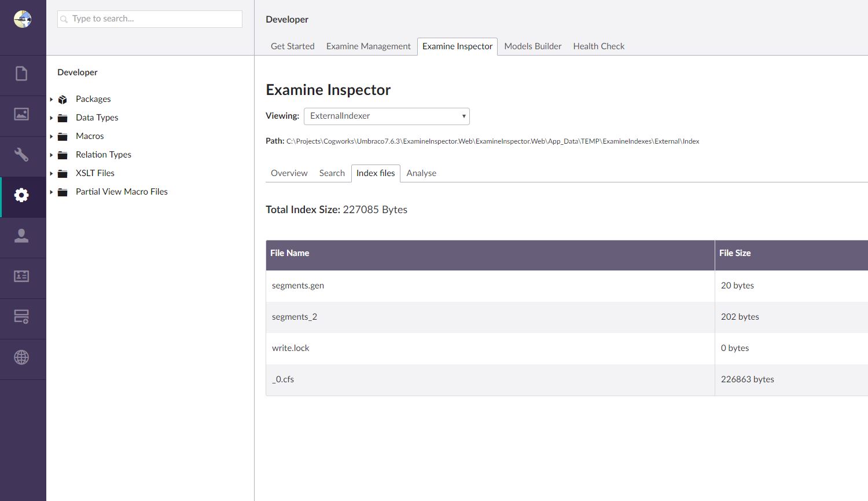Viewport: 868px width, 501px height.
Task: Open the Translation globe icon
Action: point(21,357)
